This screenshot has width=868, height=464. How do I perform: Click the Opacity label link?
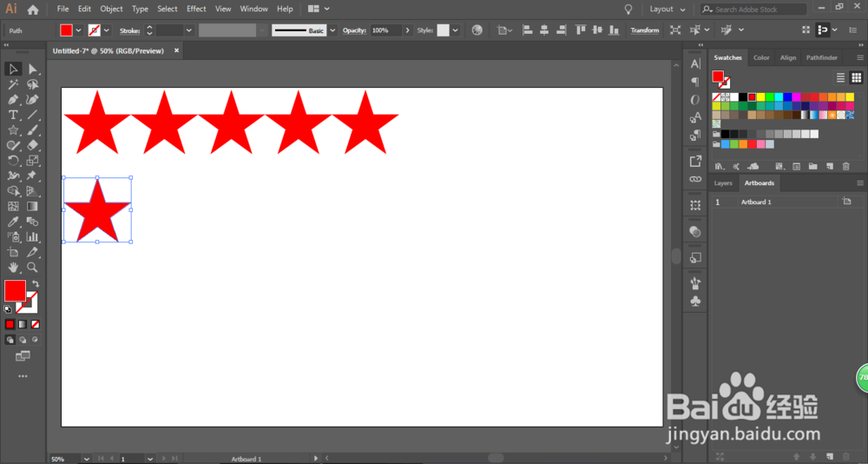[355, 30]
